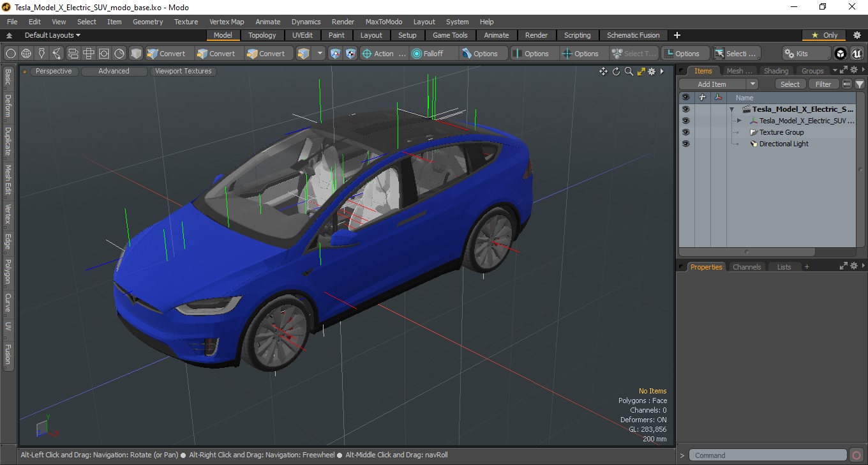The image size is (868, 465).
Task: Open Options with crosshair icon
Action: click(585, 54)
